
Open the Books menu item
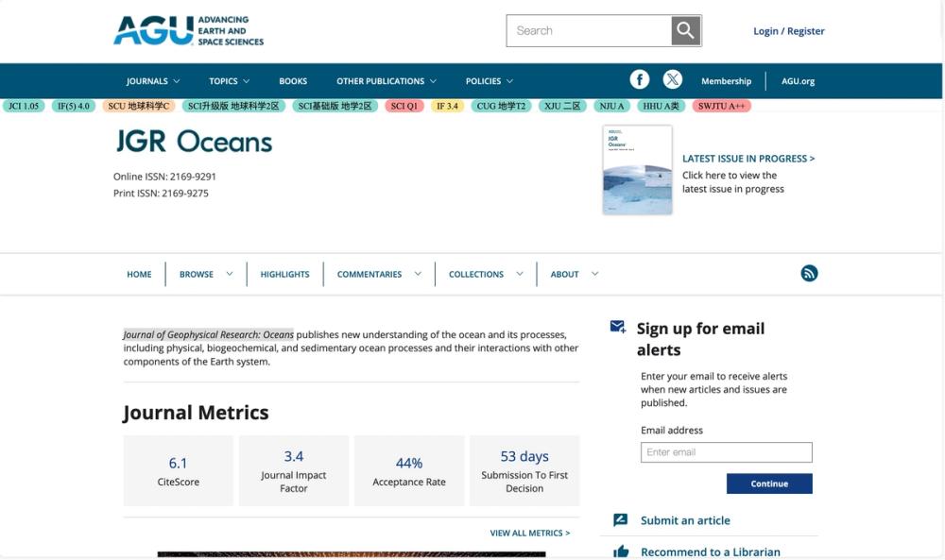[x=293, y=80]
